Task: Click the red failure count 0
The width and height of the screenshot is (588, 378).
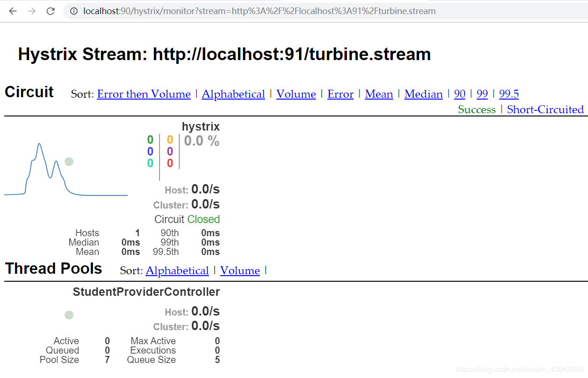Action: (170, 163)
